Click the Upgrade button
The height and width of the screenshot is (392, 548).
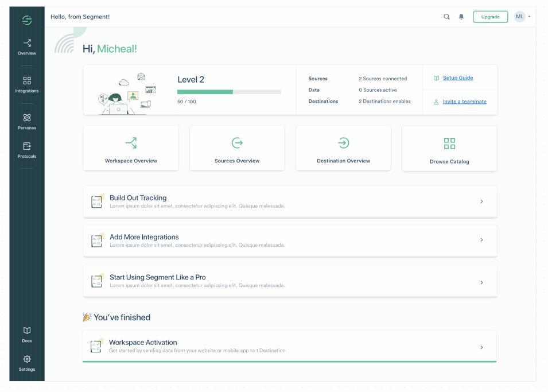(x=491, y=17)
